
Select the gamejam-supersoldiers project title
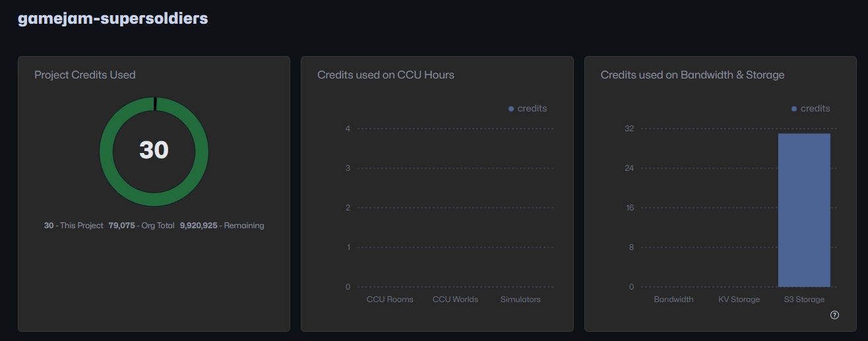[113, 18]
